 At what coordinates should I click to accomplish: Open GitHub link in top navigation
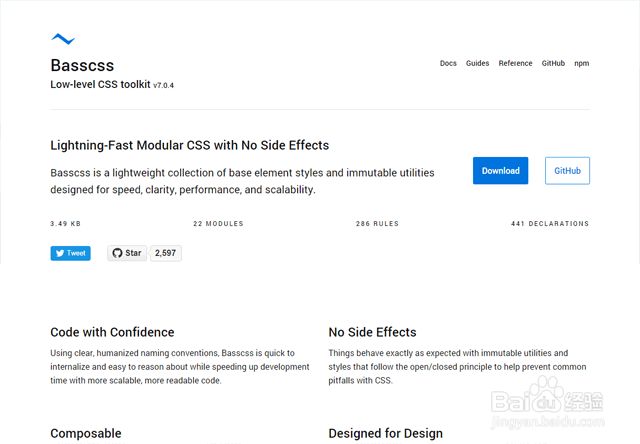click(x=553, y=63)
